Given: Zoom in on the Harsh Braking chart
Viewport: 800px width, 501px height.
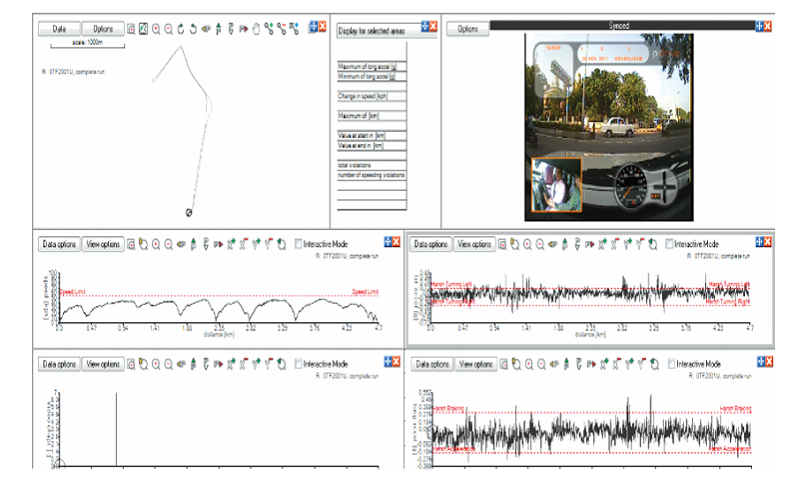Looking at the screenshot, I should [529, 364].
